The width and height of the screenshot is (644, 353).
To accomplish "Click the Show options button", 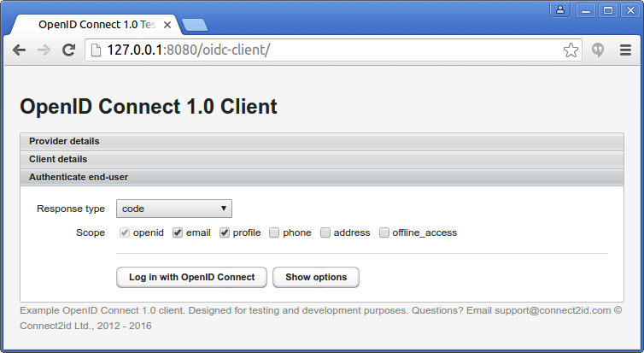I will click(x=316, y=277).
